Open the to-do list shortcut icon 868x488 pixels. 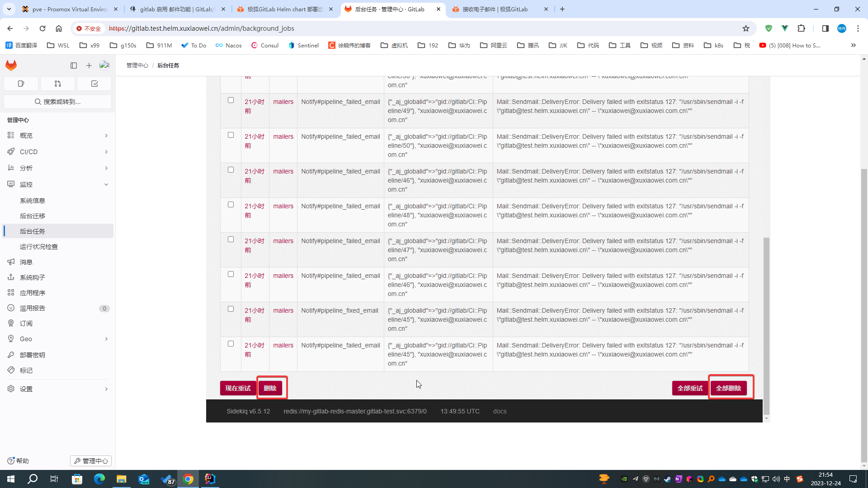94,84
